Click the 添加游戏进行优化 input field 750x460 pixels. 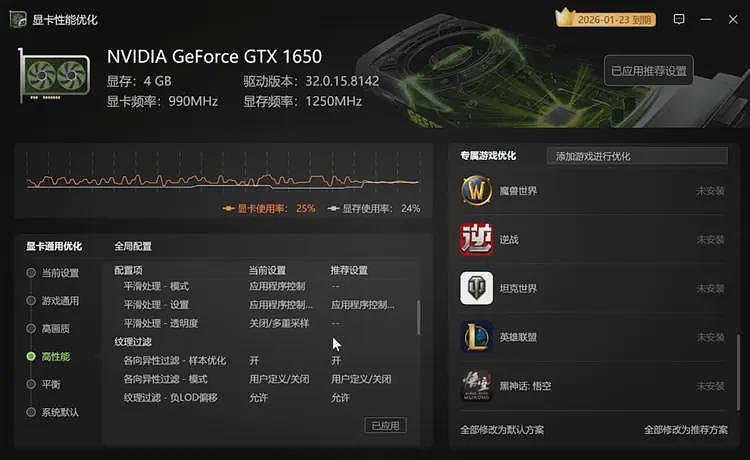pos(637,156)
